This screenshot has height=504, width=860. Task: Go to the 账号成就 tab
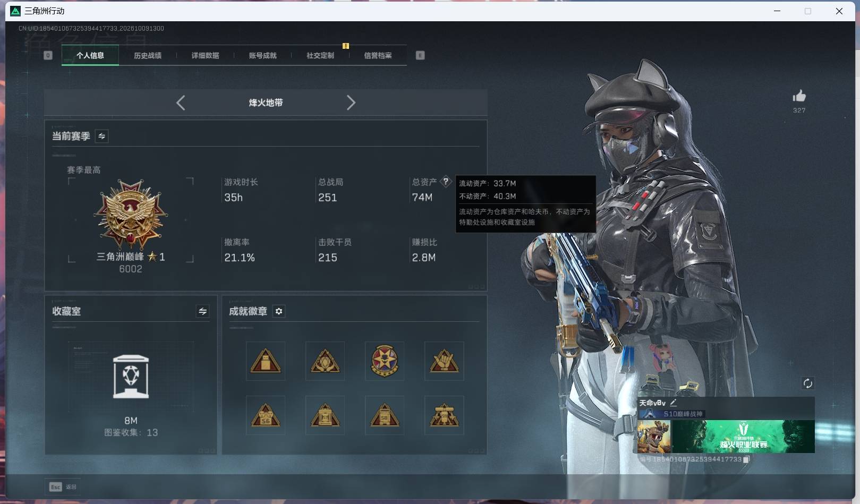click(x=262, y=55)
